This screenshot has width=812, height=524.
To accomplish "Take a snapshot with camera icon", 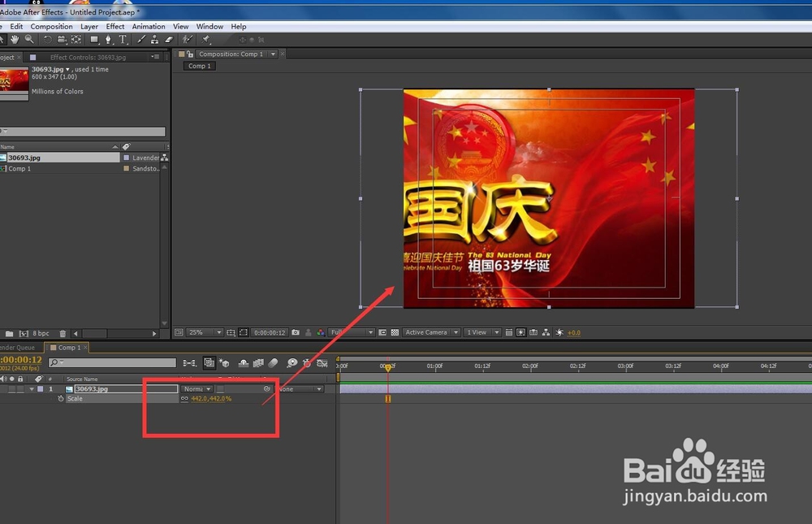I will click(x=296, y=332).
